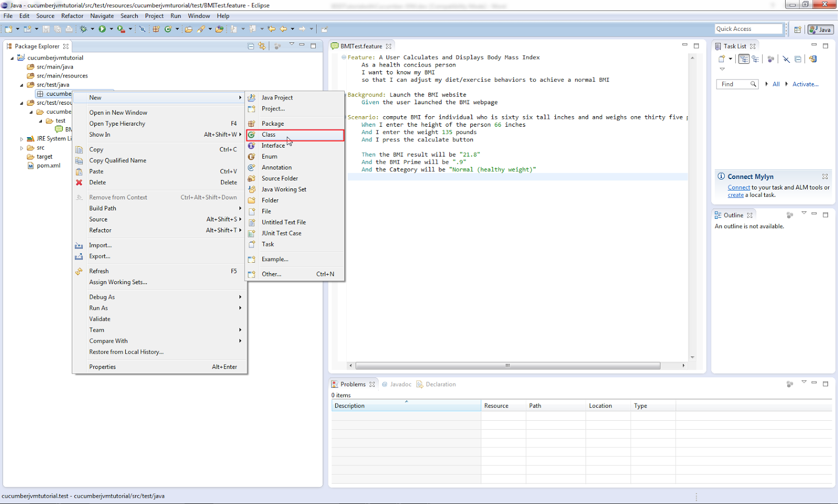Click the Connect link in Connect Mylyn panel
The height and width of the screenshot is (504, 838).
tap(738, 187)
